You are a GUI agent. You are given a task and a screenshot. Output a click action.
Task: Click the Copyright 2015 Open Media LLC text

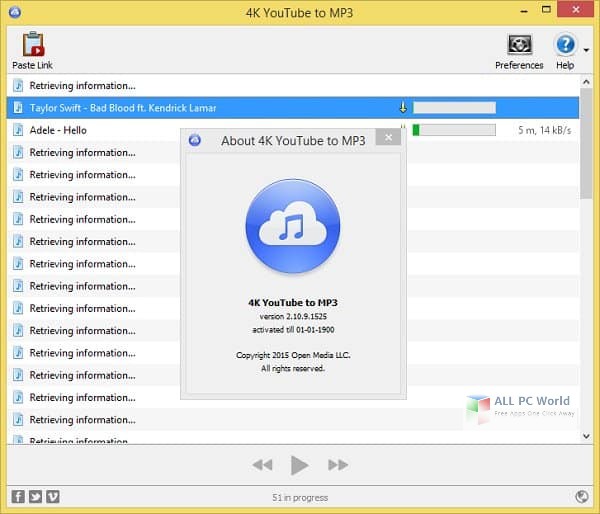pos(293,355)
